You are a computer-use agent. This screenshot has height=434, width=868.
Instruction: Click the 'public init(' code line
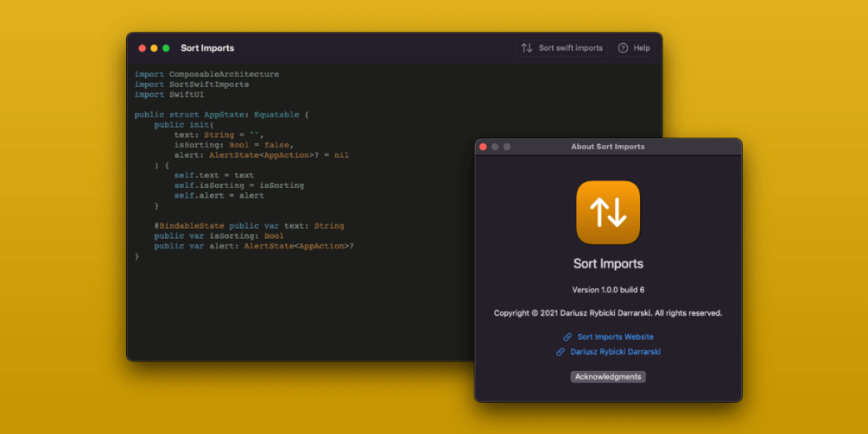pos(184,124)
